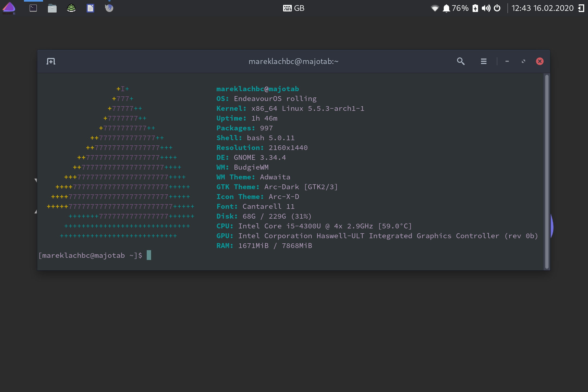Click the 'DE: GNOME 3.34.4' line
This screenshot has height=392, width=588.
(x=251, y=157)
